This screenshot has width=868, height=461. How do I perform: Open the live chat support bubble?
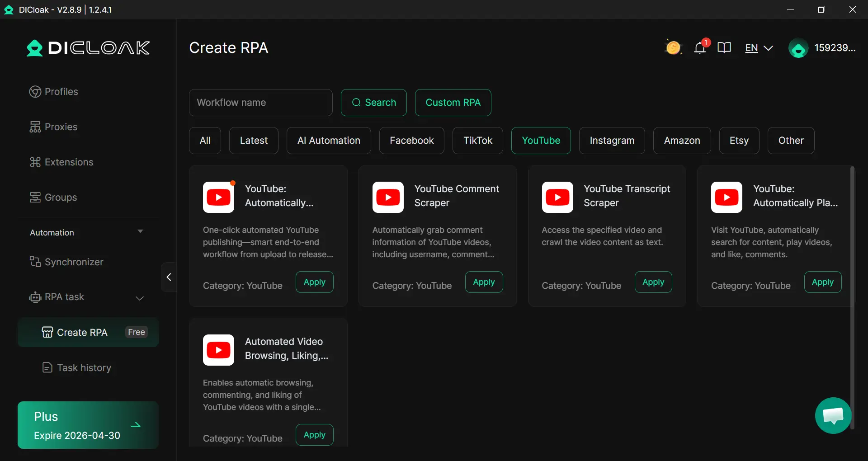(x=833, y=415)
